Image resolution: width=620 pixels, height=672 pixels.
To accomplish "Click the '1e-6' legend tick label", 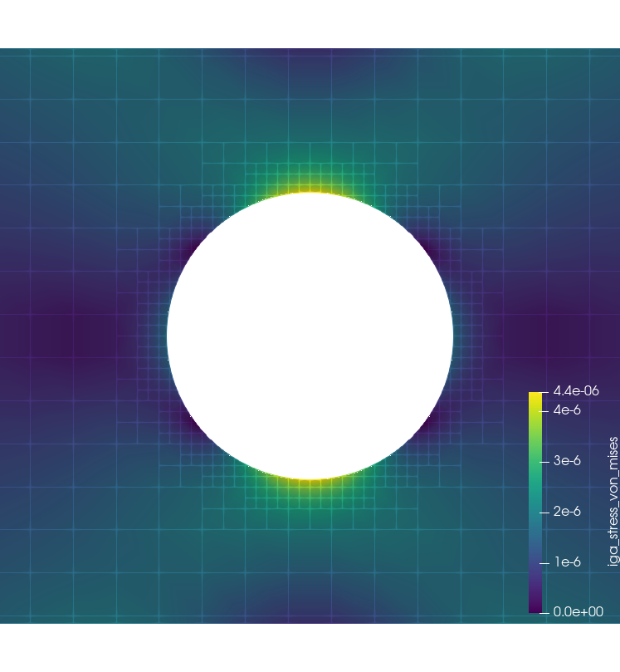I will (x=568, y=562).
